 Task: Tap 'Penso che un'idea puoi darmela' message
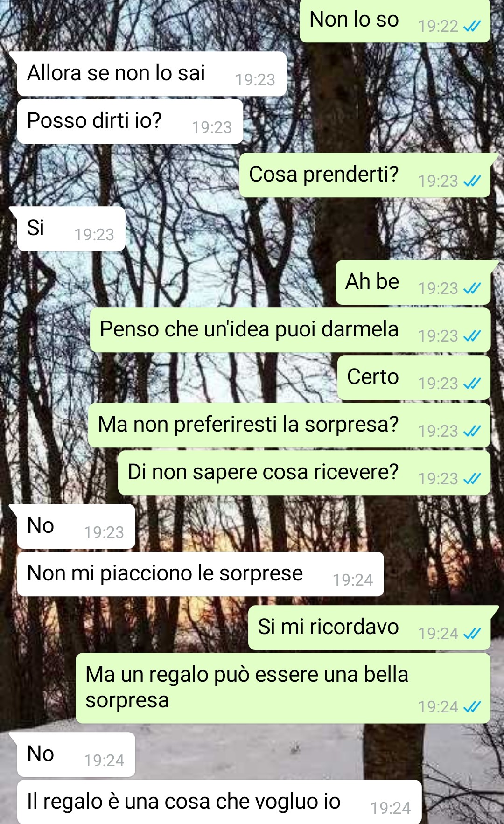(x=290, y=330)
